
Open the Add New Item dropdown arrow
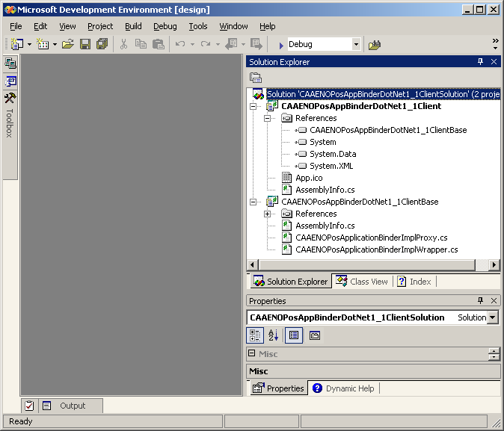(x=55, y=44)
